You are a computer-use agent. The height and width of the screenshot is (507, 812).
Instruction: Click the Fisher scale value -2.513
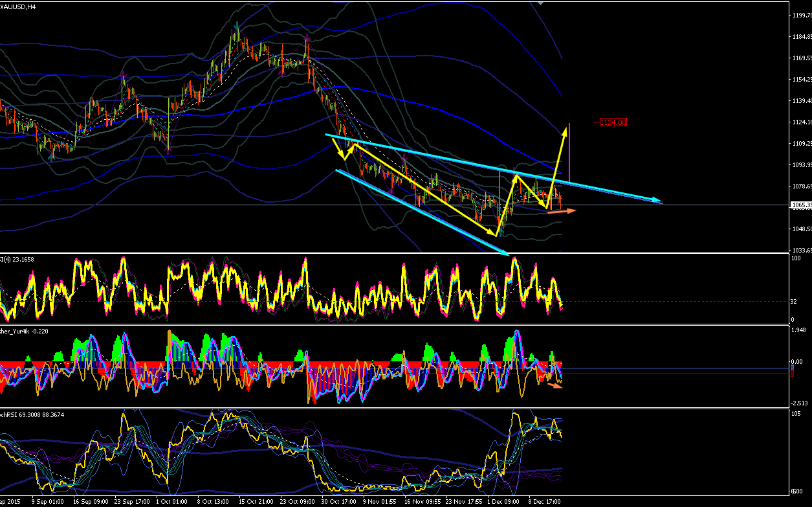click(x=800, y=402)
